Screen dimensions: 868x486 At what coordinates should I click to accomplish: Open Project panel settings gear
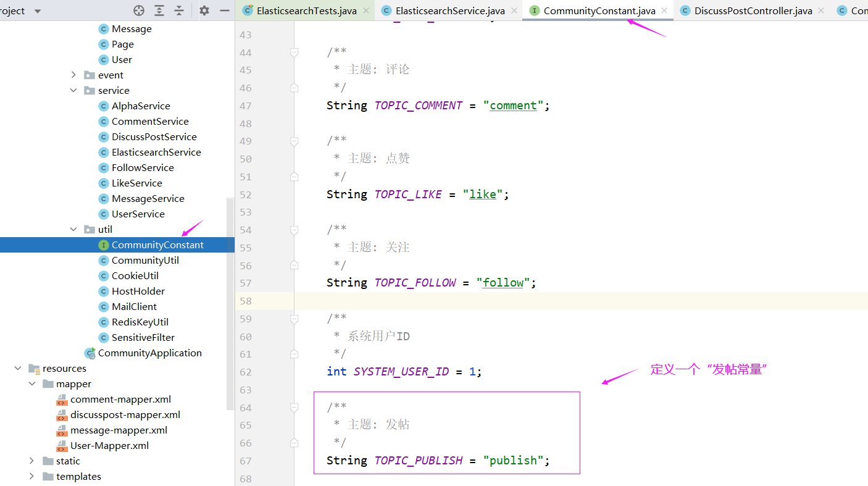click(x=204, y=10)
